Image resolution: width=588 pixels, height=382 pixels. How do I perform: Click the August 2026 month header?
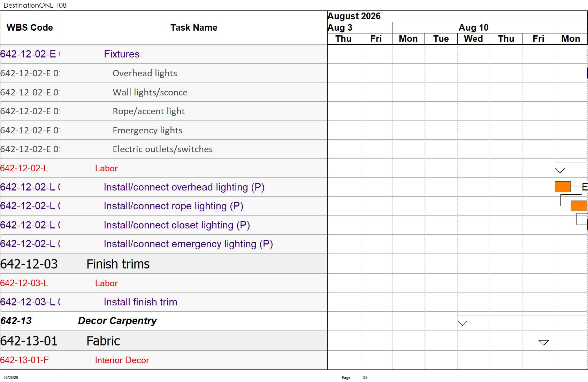(354, 16)
